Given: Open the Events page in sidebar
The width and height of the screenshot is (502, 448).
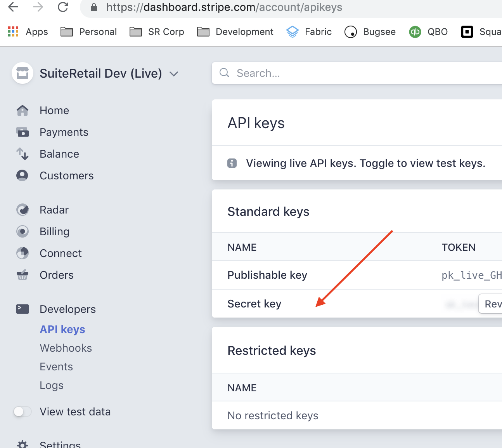Looking at the screenshot, I should pos(56,366).
